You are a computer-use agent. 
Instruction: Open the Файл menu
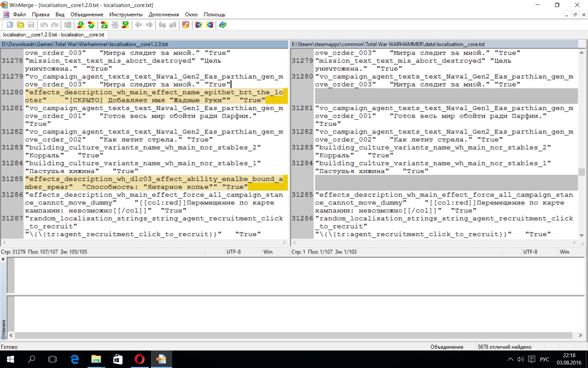(x=20, y=14)
